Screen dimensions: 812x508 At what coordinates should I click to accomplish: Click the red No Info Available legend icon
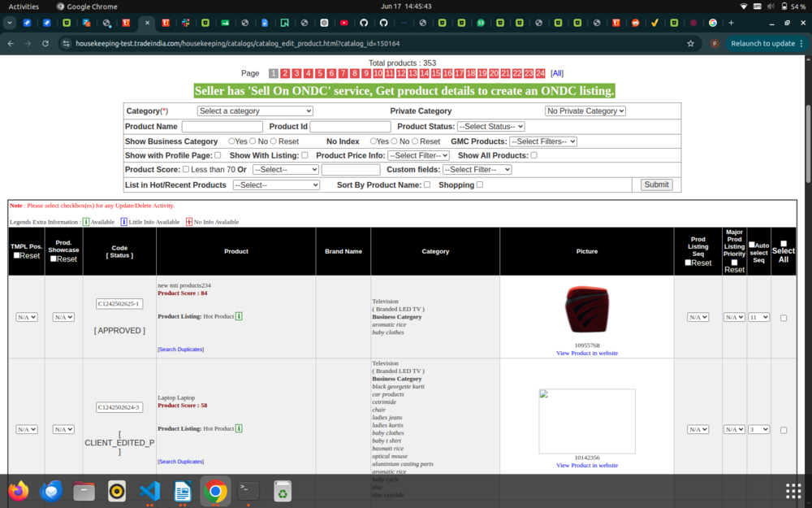(x=189, y=222)
